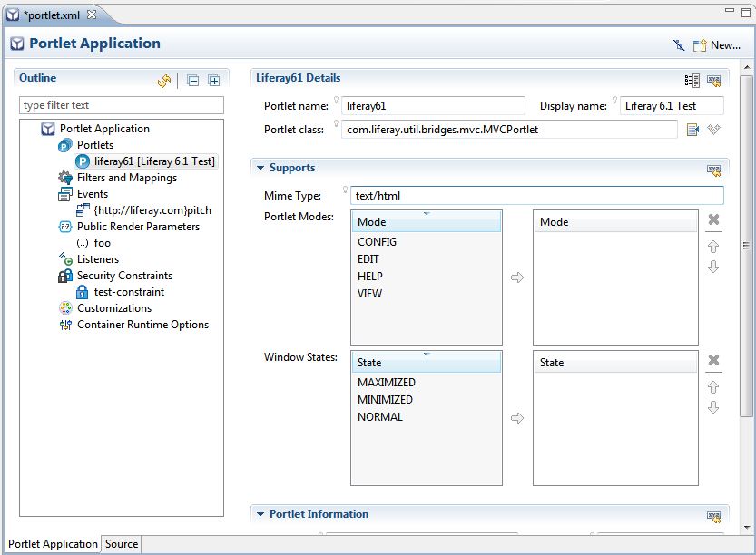The width and height of the screenshot is (756, 555).
Task: Select MAXIMIZED in Window States list
Action: (x=386, y=383)
